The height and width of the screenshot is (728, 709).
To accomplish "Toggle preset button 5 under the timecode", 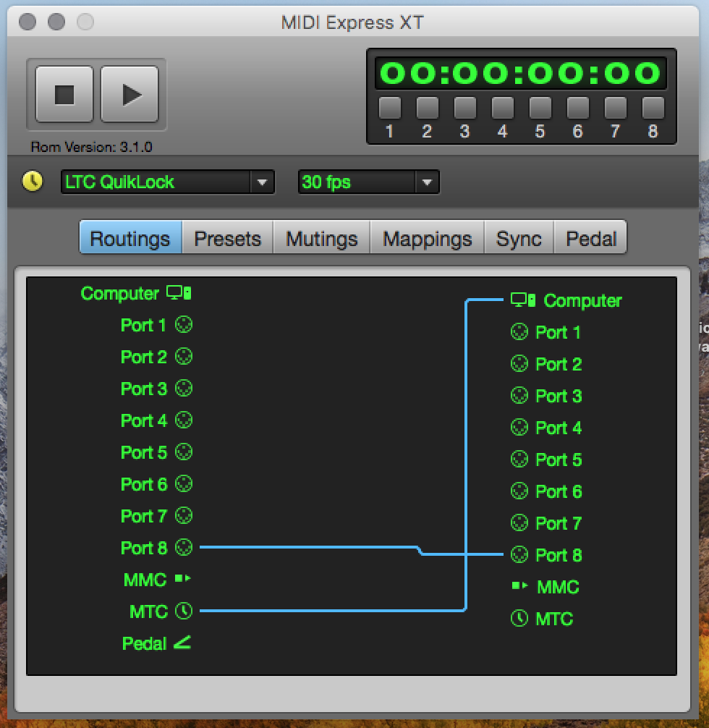I will 540,108.
